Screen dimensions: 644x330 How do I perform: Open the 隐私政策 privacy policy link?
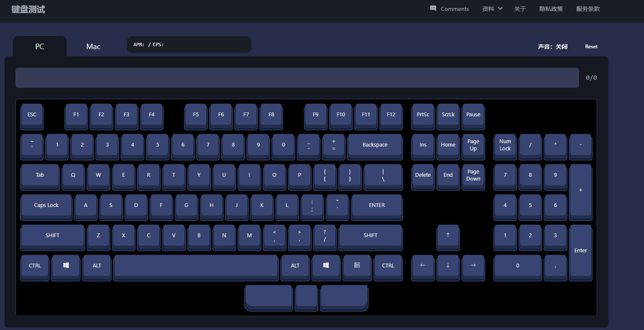[x=551, y=9]
